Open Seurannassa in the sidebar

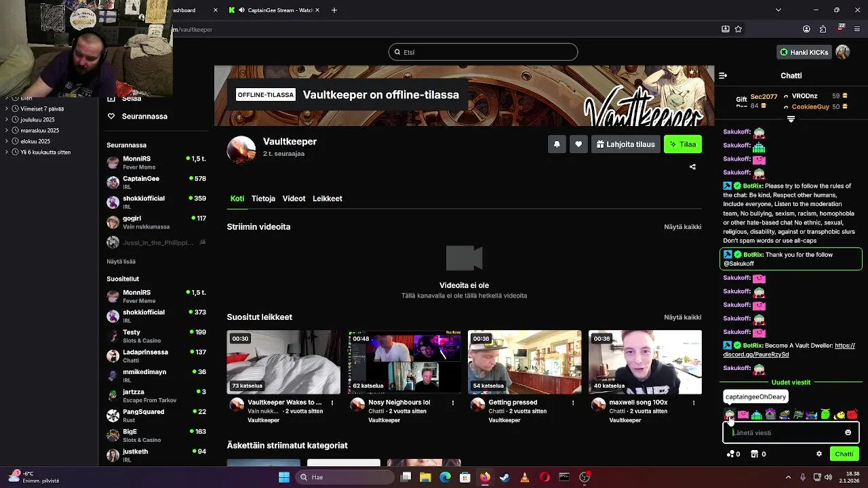point(144,117)
